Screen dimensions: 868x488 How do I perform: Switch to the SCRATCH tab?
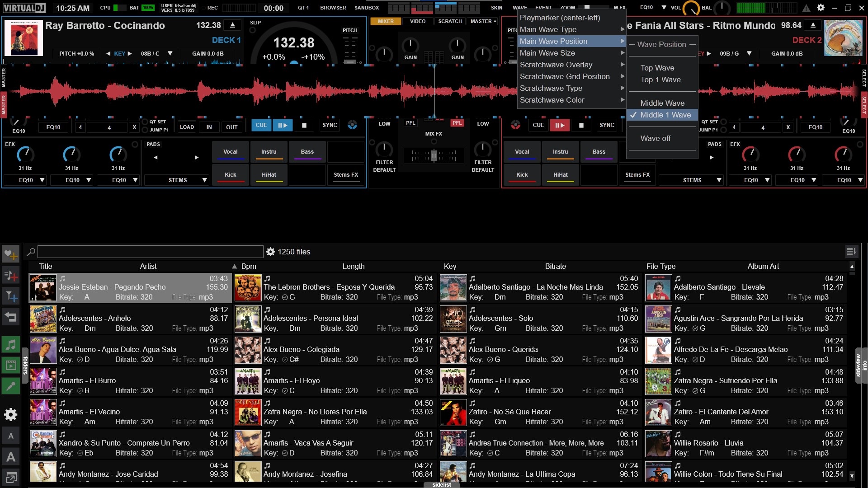tap(450, 21)
